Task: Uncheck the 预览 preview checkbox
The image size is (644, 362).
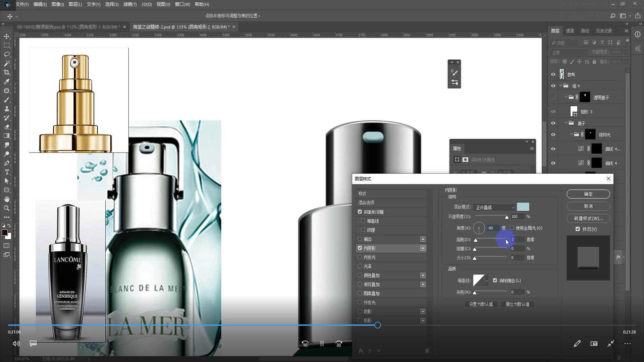Action: 578,229
